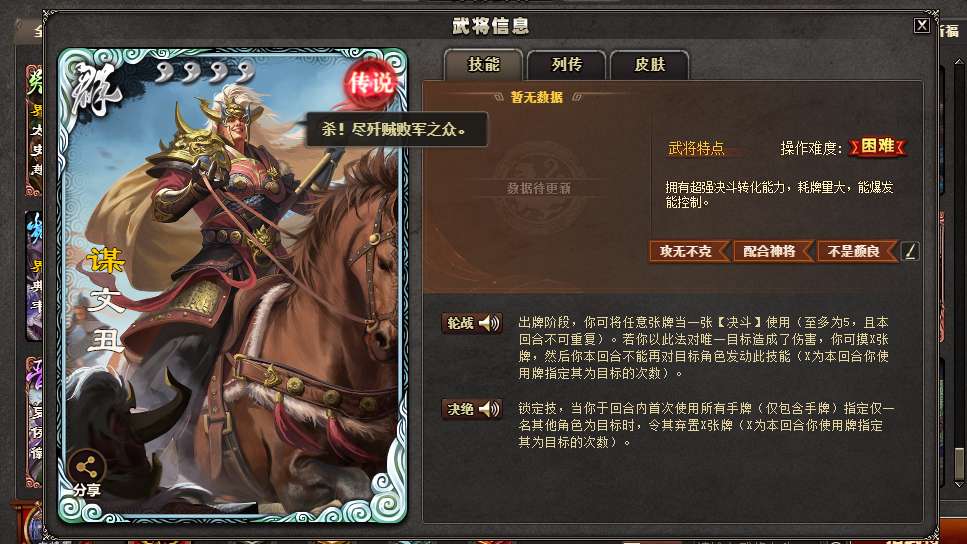Click the 分享 share icon on card
The image size is (967, 544).
(x=86, y=473)
